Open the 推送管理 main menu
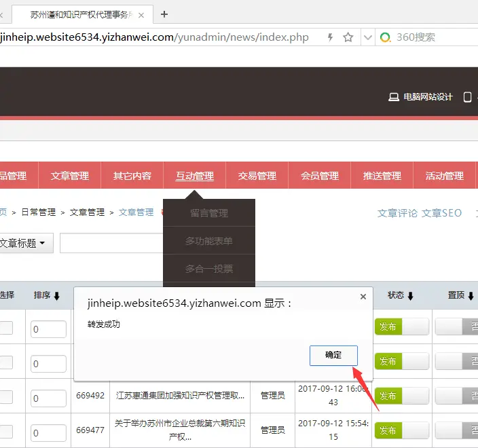478x448 pixels. (x=382, y=176)
